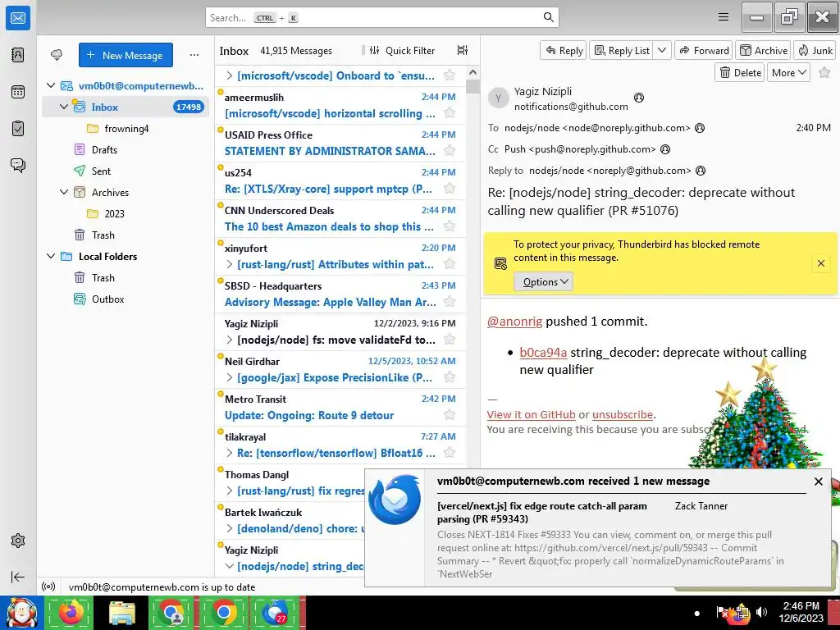This screenshot has height=630, width=840.
Task: Expand the google/jax thread
Action: pos(230,377)
